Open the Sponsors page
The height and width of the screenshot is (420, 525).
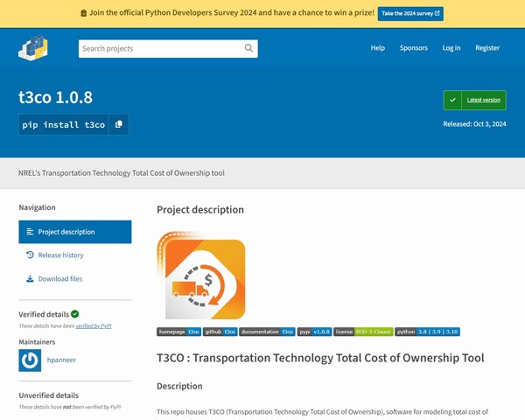[414, 48]
